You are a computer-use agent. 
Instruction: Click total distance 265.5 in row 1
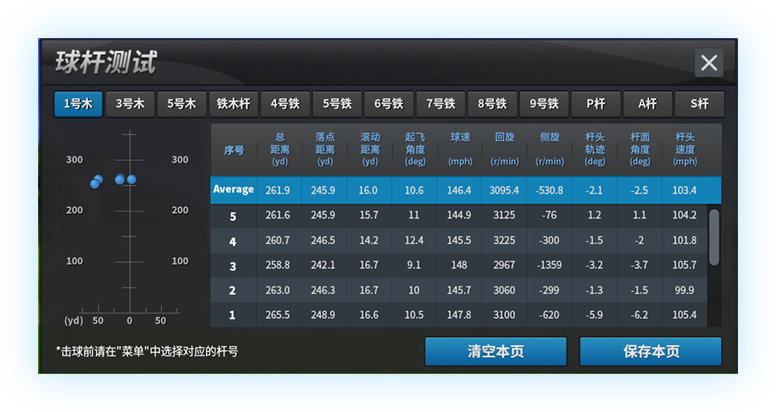pos(278,315)
